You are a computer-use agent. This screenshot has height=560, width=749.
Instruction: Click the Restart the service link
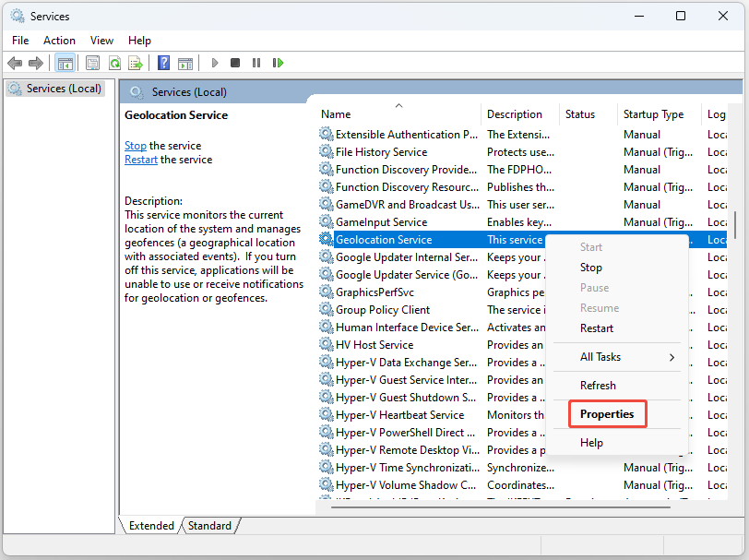click(x=141, y=160)
